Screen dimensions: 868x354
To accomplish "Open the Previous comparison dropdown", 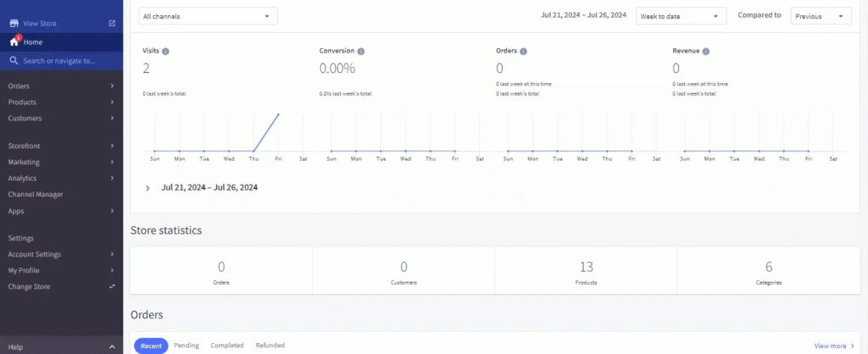I will point(820,16).
